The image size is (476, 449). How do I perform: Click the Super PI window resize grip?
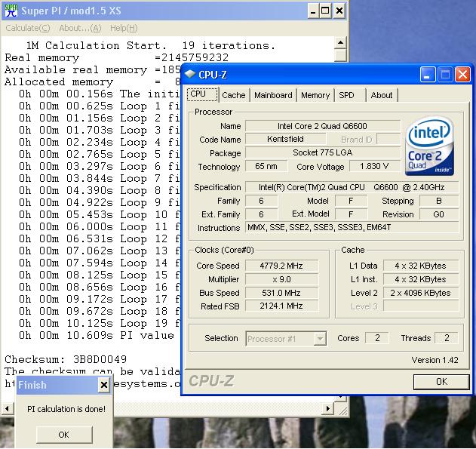[x=342, y=410]
